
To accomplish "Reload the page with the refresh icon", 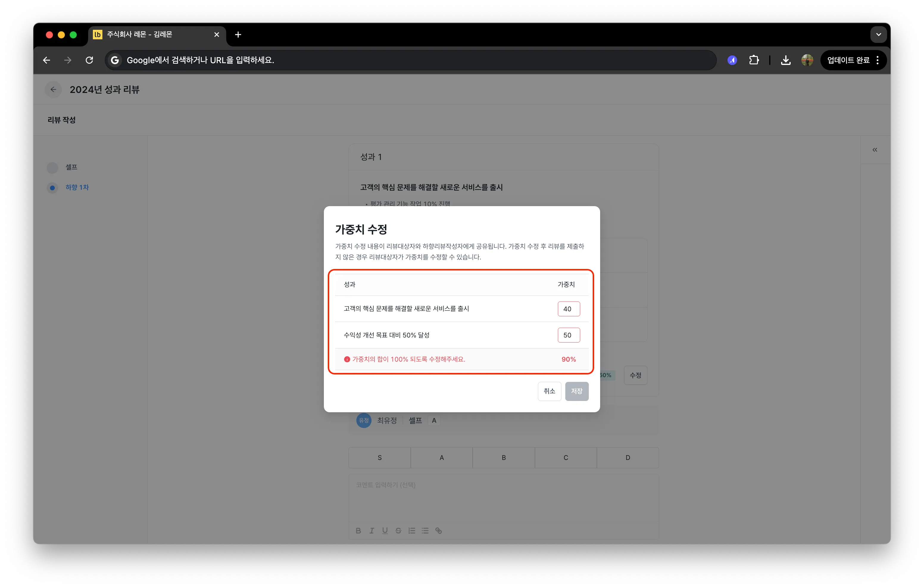I will pos(89,60).
